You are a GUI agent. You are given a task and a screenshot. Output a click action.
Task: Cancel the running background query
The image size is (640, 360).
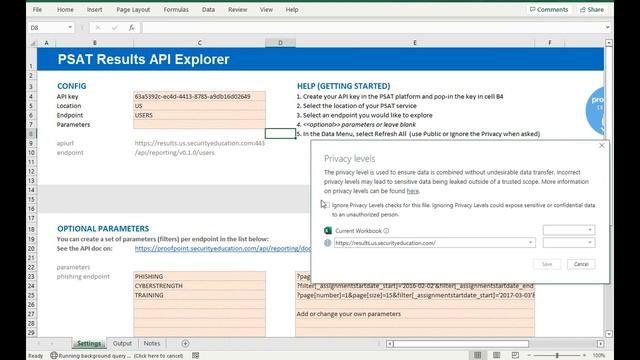158,356
